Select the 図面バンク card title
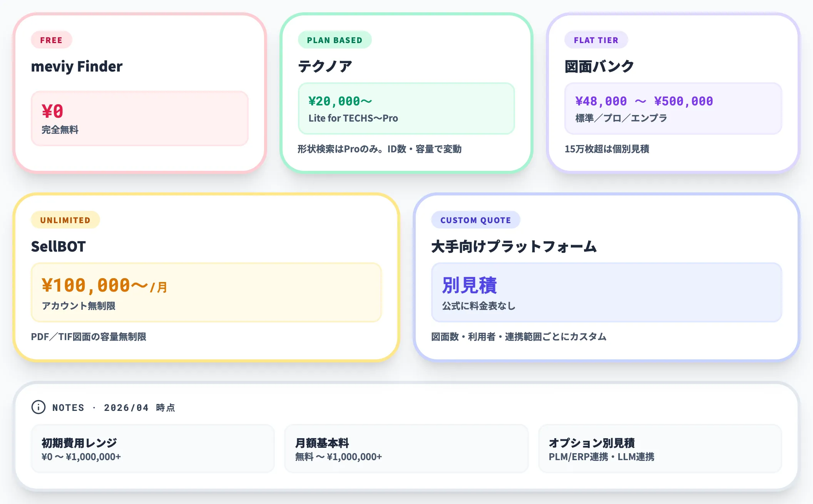The image size is (813, 504). 599,67
